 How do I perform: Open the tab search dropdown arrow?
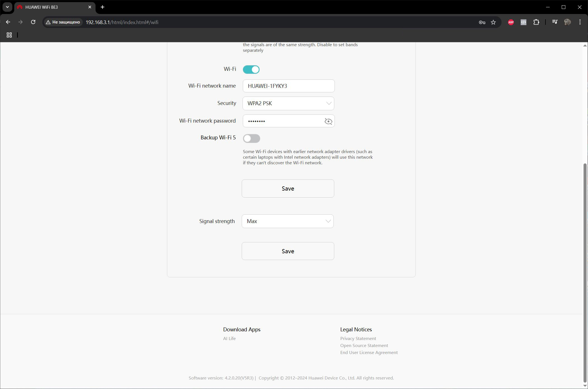[7, 7]
